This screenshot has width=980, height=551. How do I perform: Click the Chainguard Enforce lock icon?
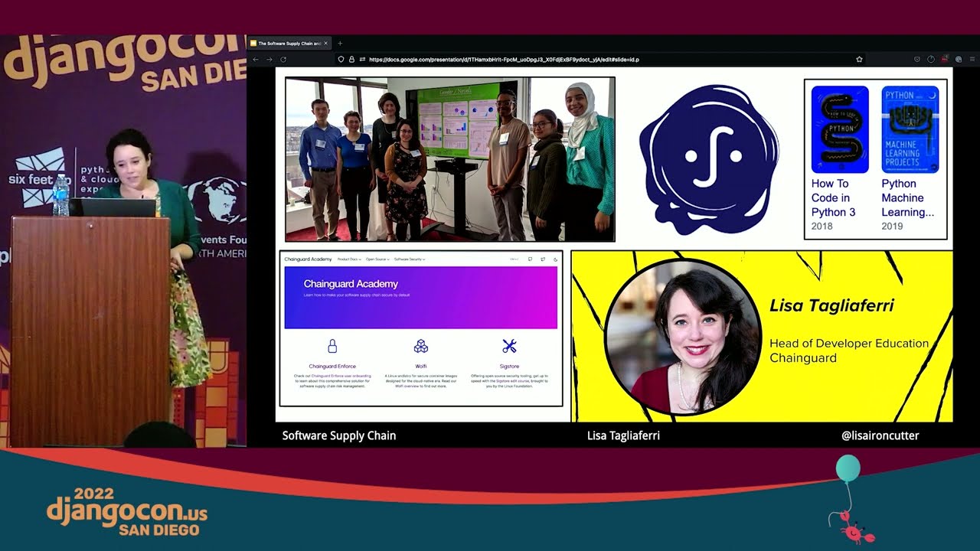(x=332, y=346)
